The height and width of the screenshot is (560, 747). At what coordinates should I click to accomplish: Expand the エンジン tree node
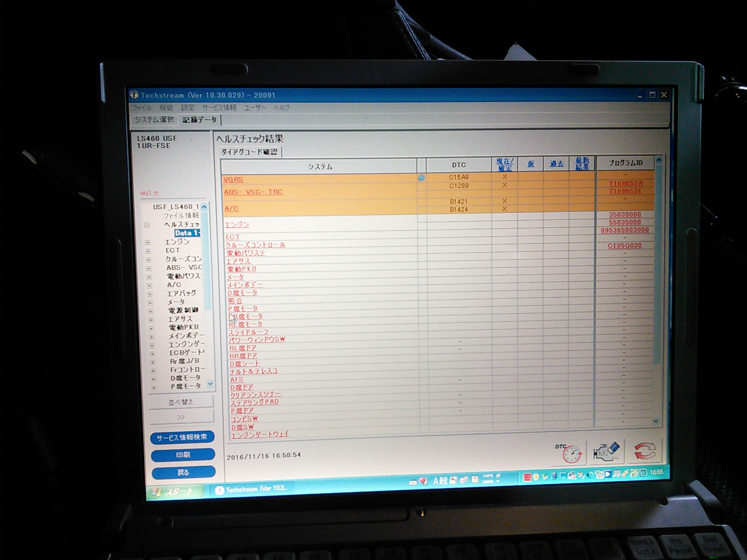pyautogui.click(x=148, y=243)
